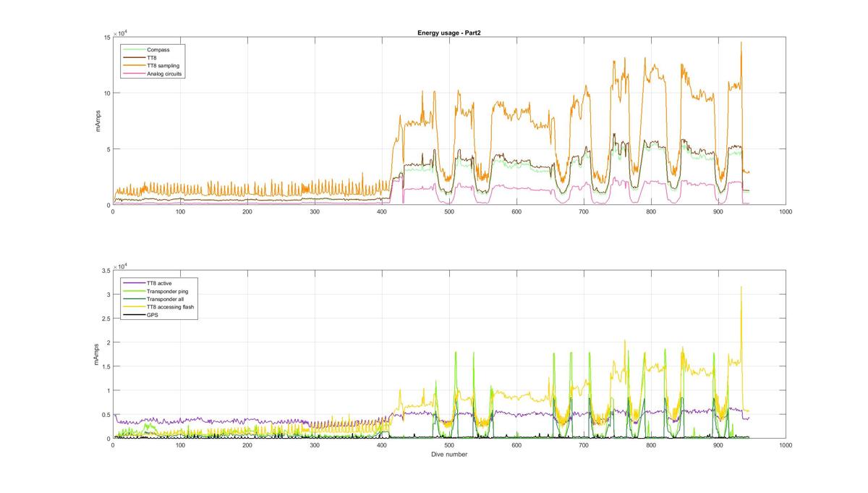868x493 pixels.
Task: Select the "TT8 accessing flash" legend entry
Action: tap(160, 307)
